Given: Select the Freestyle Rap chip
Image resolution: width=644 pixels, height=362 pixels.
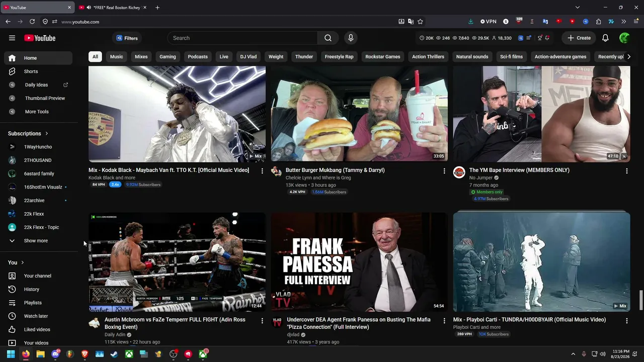Looking at the screenshot, I should tap(339, 57).
